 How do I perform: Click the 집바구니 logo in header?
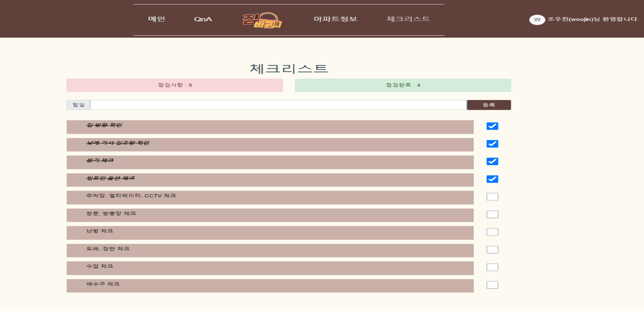tap(262, 20)
